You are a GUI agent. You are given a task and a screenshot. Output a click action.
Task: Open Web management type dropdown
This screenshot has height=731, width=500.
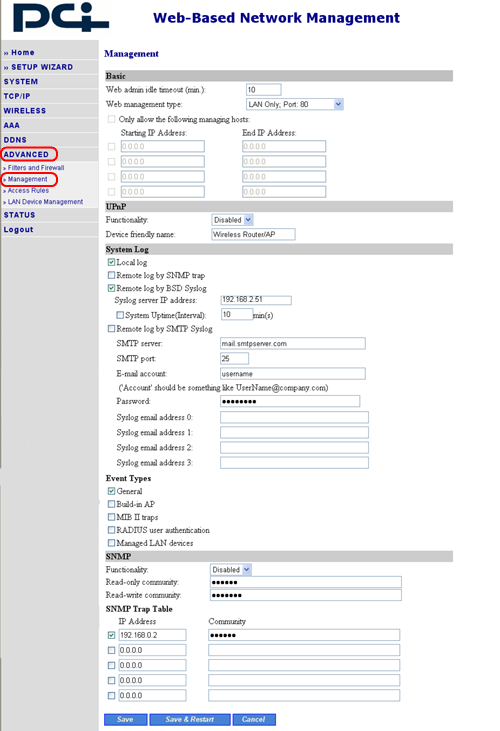pos(295,104)
